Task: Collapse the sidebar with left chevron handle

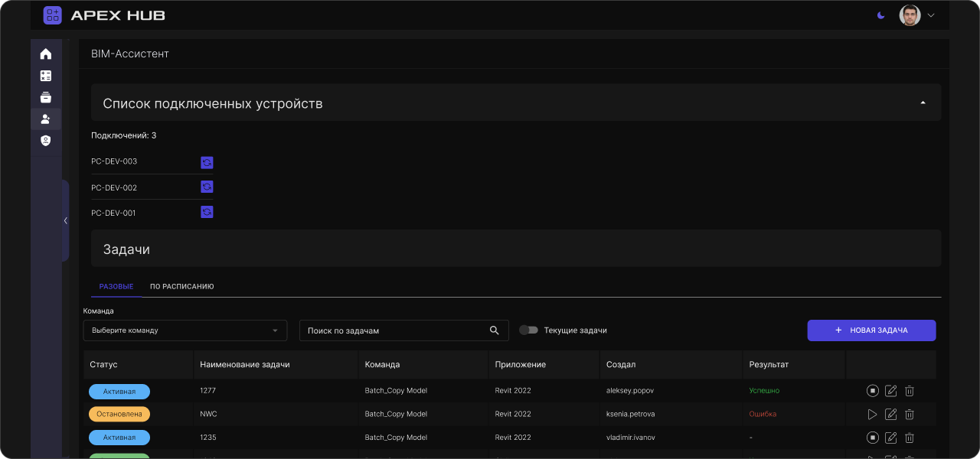Action: (x=65, y=220)
